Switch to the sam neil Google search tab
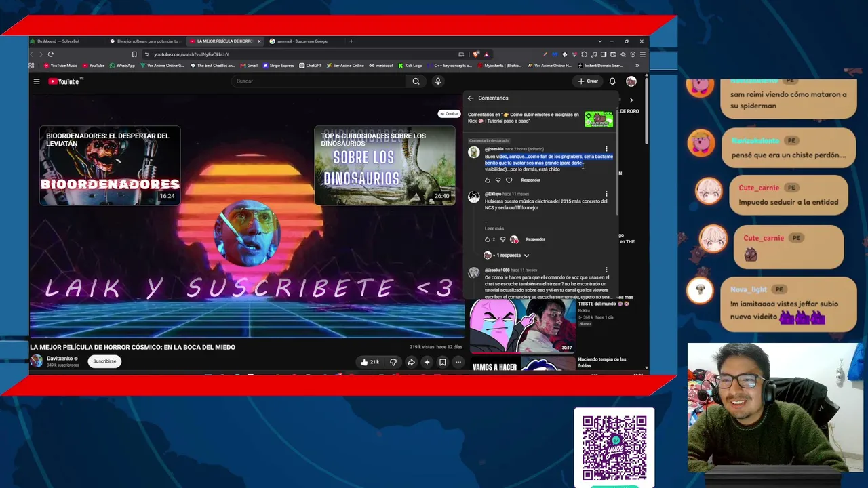 [x=305, y=41]
